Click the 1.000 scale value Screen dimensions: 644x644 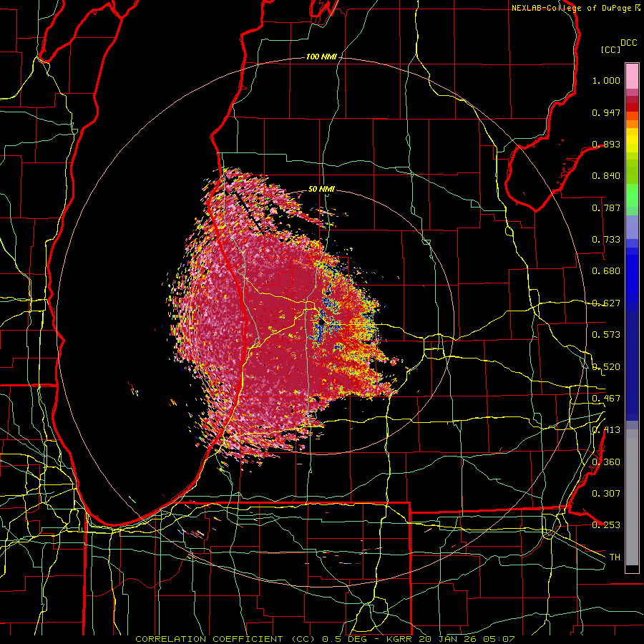tap(606, 80)
